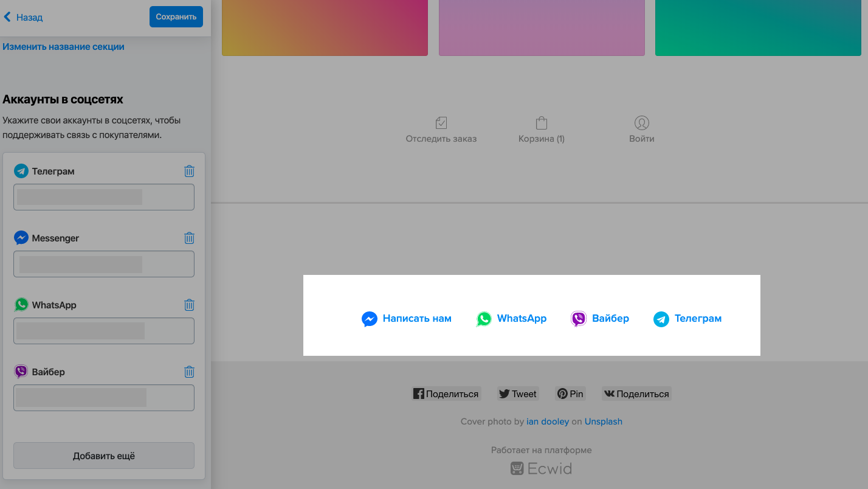Click the Messenger icon in sidebar

(x=21, y=238)
